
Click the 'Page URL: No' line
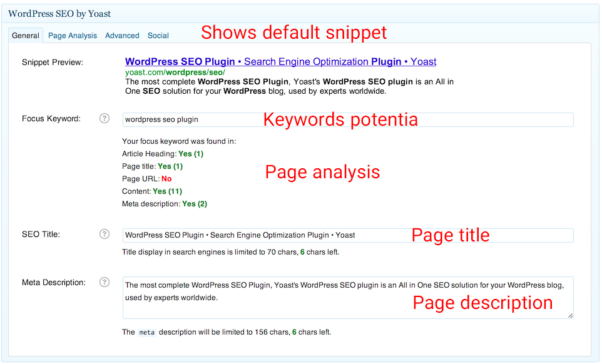point(147,179)
